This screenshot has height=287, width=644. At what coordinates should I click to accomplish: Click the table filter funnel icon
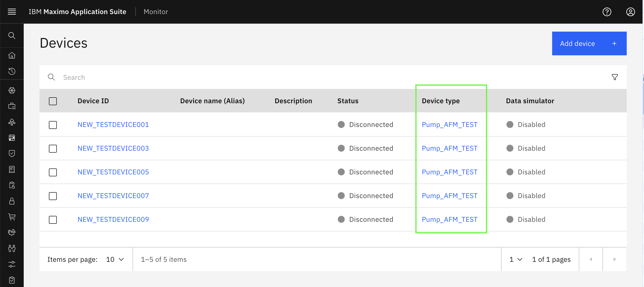click(x=615, y=77)
